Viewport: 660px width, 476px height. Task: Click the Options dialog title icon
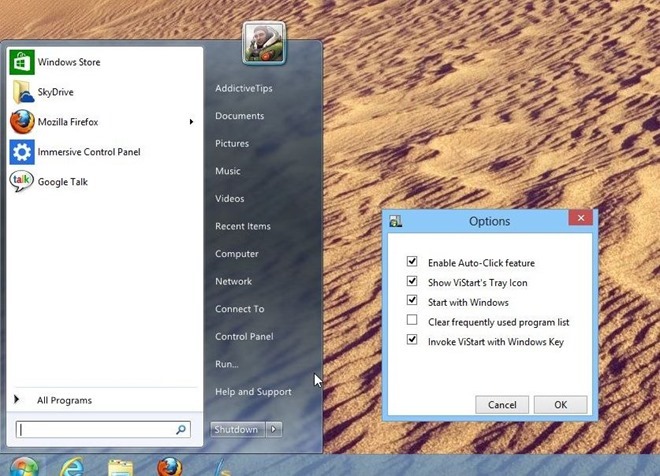tap(396, 221)
